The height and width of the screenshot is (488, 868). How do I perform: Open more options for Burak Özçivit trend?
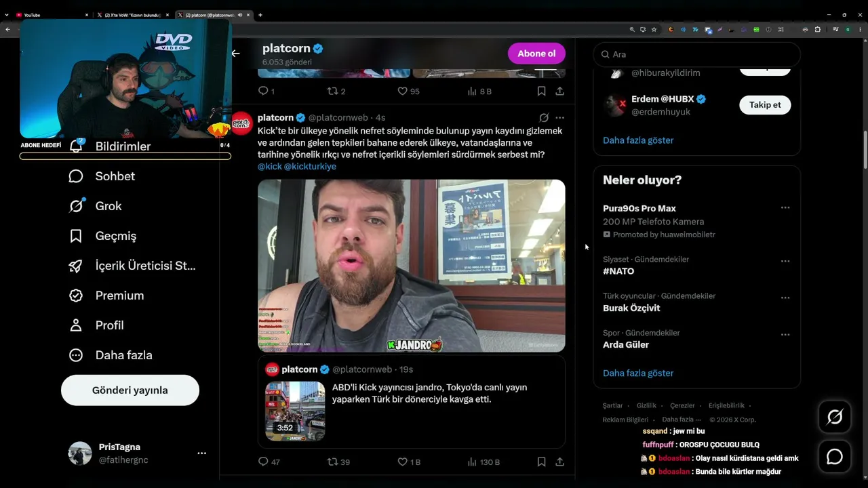click(x=785, y=298)
